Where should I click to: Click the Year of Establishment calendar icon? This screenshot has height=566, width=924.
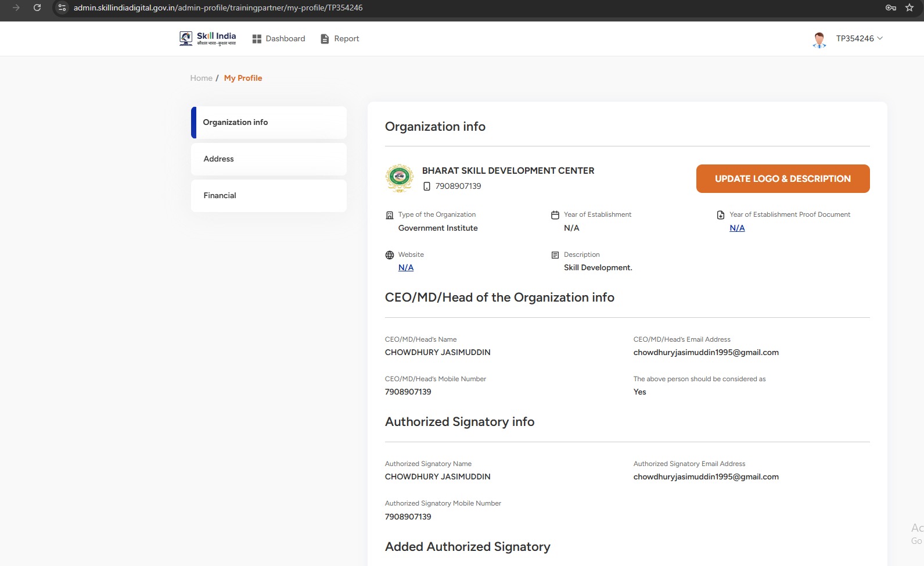click(x=555, y=215)
